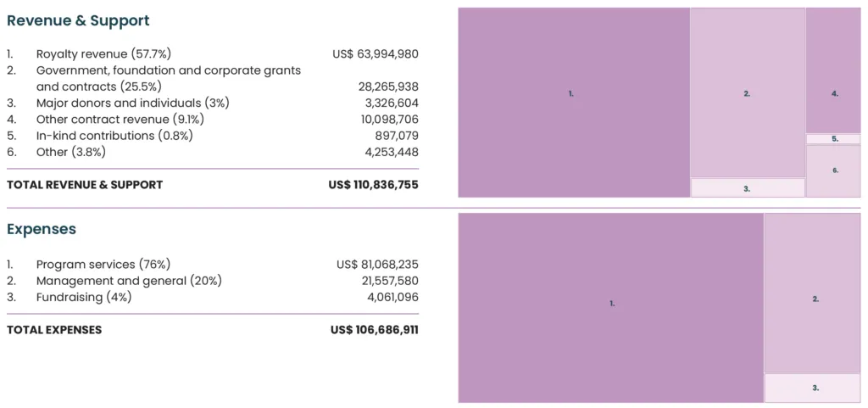Click the Revenue & Support heading

(x=78, y=21)
